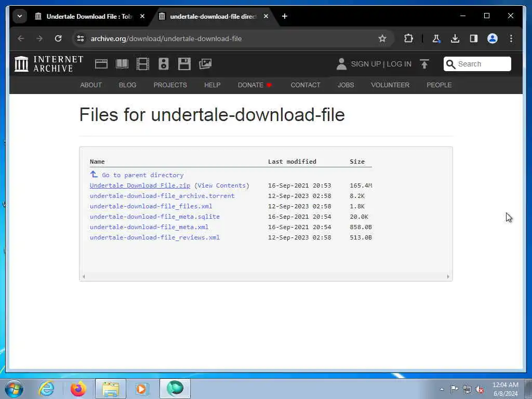This screenshot has width=532, height=399.
Task: Open undertale-download-file_reviews.xml link
Action: coord(155,237)
